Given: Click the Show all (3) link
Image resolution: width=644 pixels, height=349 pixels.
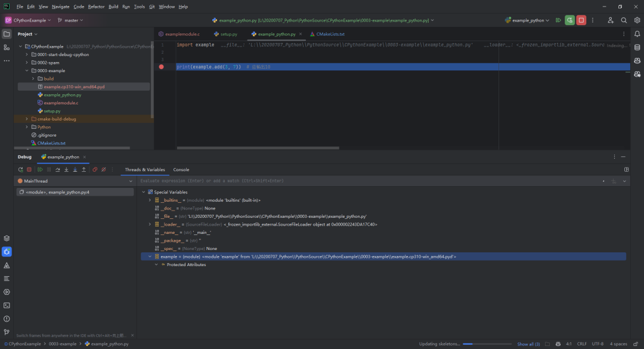Looking at the screenshot, I should pyautogui.click(x=528, y=344).
